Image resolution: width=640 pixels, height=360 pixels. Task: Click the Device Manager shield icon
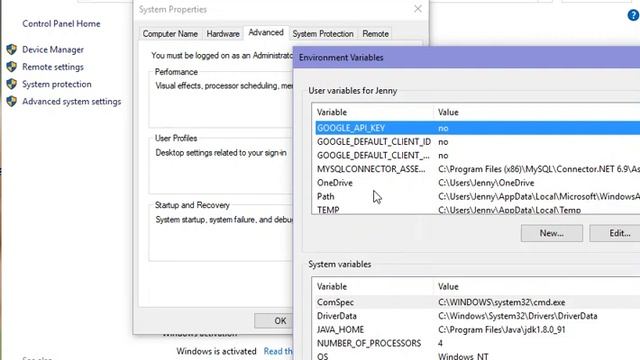(x=11, y=49)
